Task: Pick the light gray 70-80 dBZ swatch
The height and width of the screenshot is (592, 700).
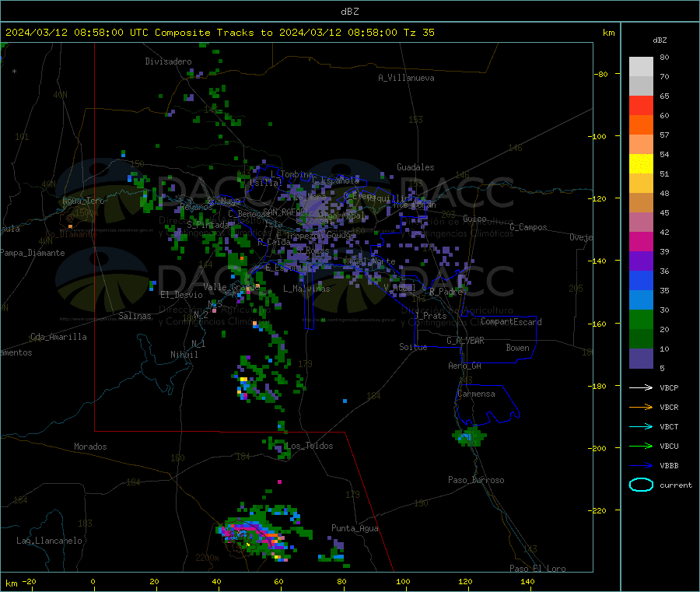Action: [641, 67]
